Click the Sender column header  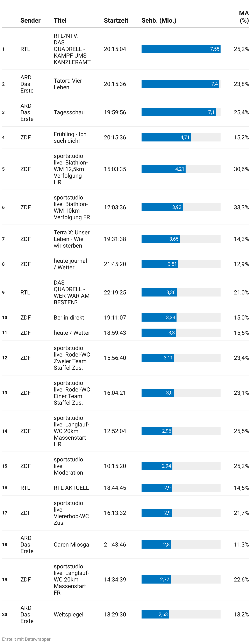point(30,21)
